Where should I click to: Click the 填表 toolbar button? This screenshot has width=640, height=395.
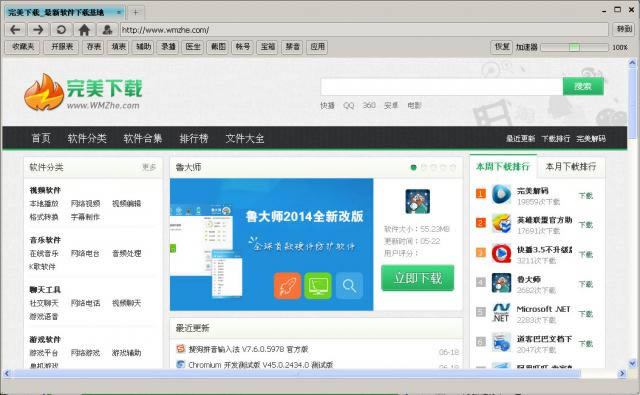pyautogui.click(x=118, y=47)
